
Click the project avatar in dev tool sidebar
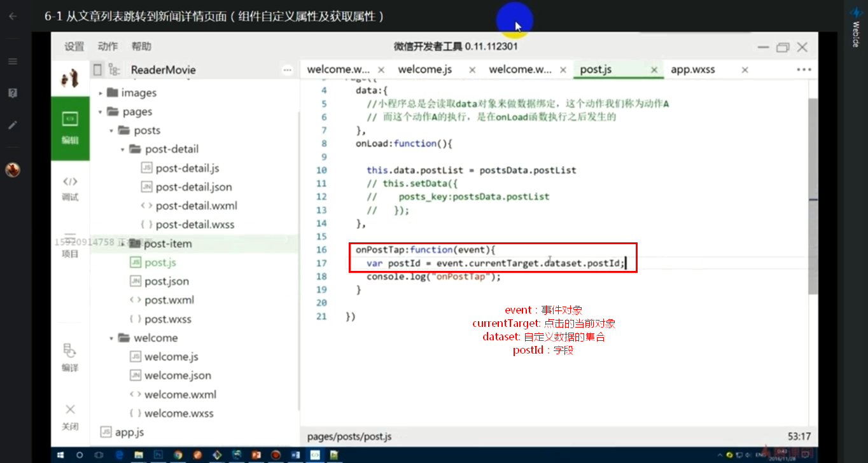(70, 78)
